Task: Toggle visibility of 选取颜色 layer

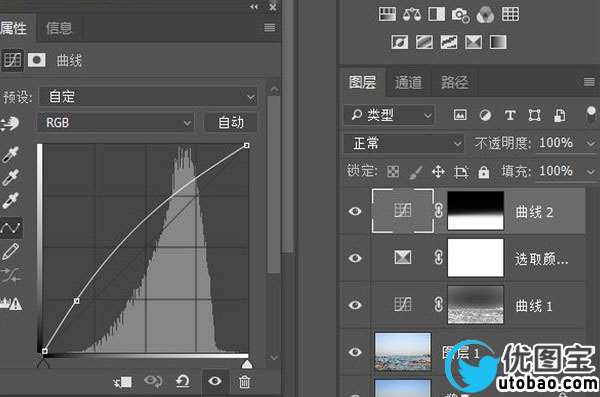Action: click(x=355, y=258)
